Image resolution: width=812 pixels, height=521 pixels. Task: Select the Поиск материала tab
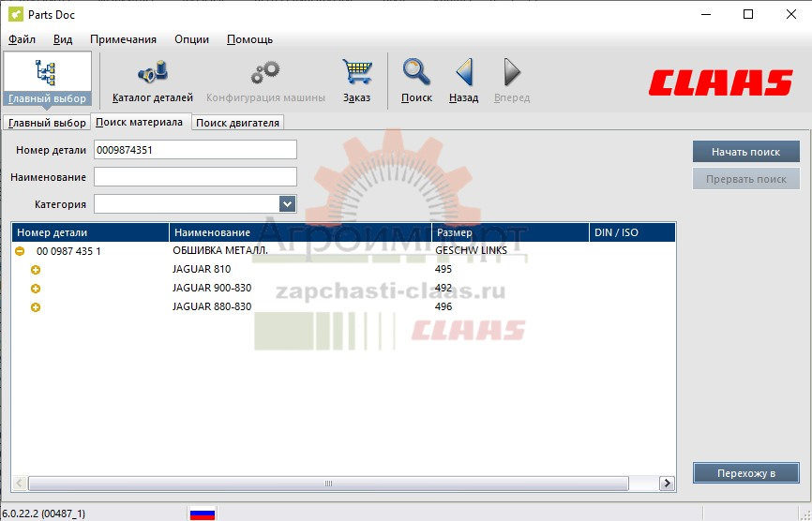(x=140, y=122)
